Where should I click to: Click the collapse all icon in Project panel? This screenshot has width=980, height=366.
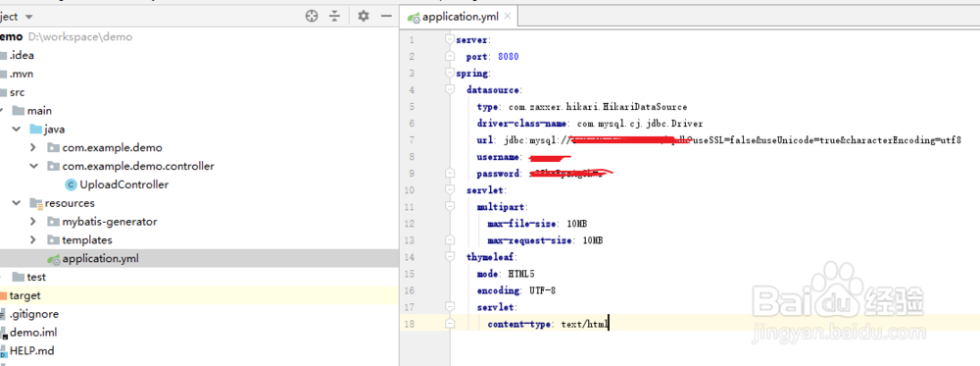(335, 17)
